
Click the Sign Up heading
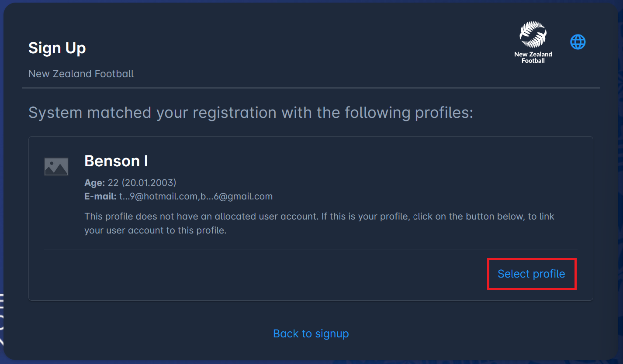57,48
